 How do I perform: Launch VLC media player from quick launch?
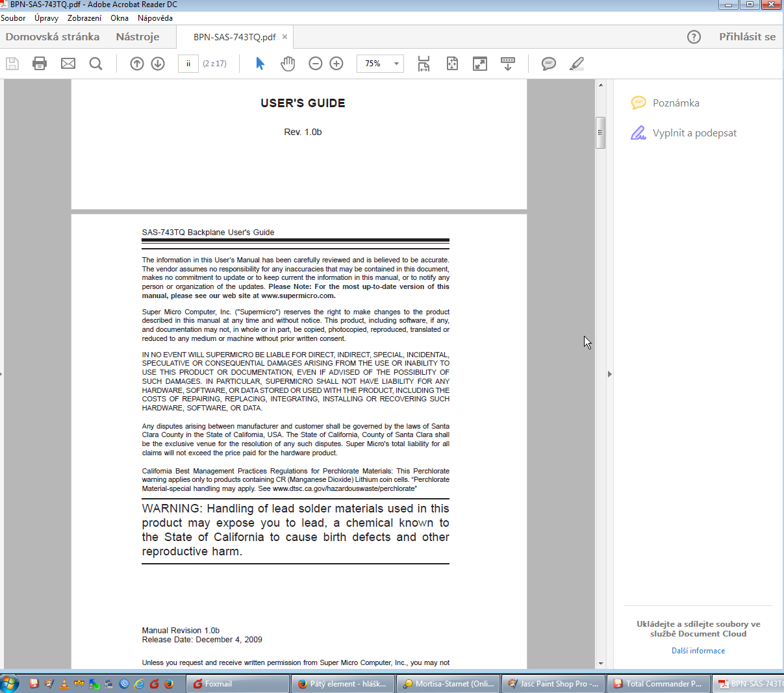coord(64,684)
